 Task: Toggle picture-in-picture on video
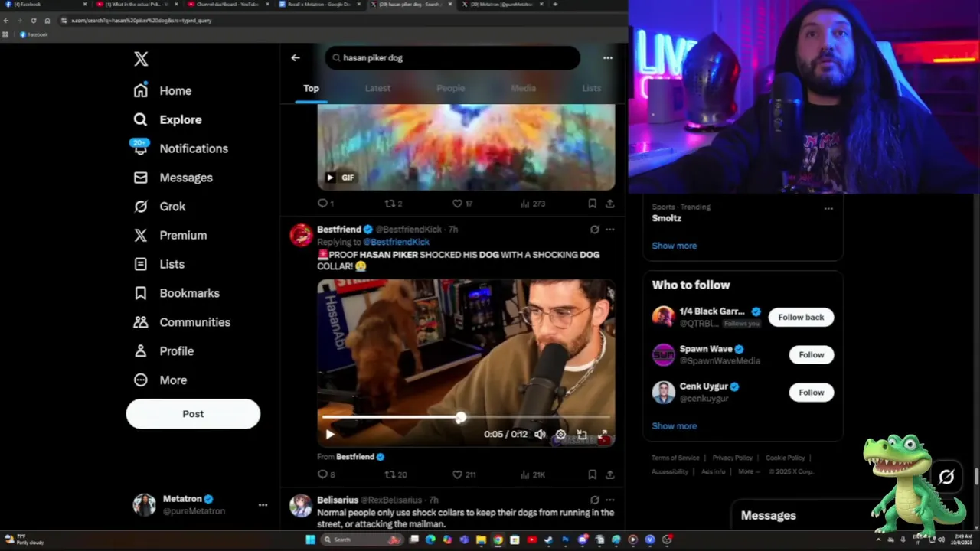581,434
